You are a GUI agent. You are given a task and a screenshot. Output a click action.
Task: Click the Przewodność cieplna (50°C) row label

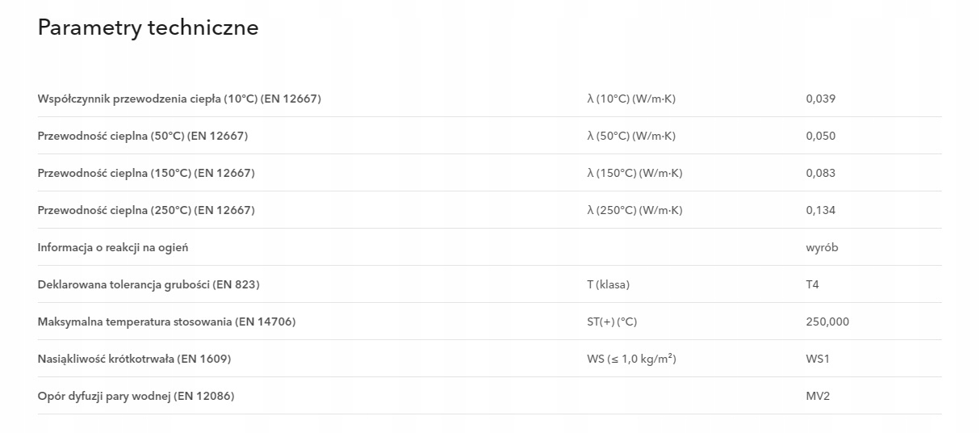[x=143, y=136]
